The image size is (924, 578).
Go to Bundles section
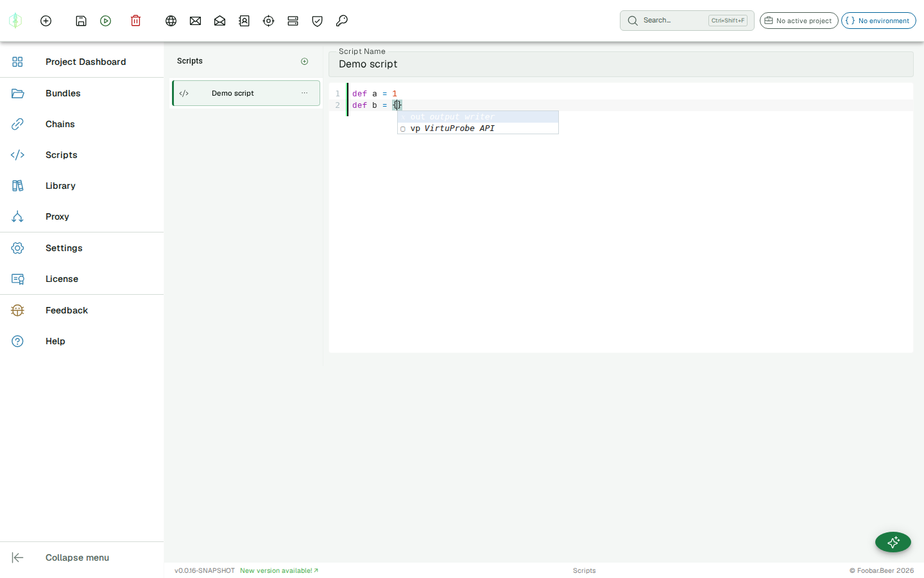point(82,93)
